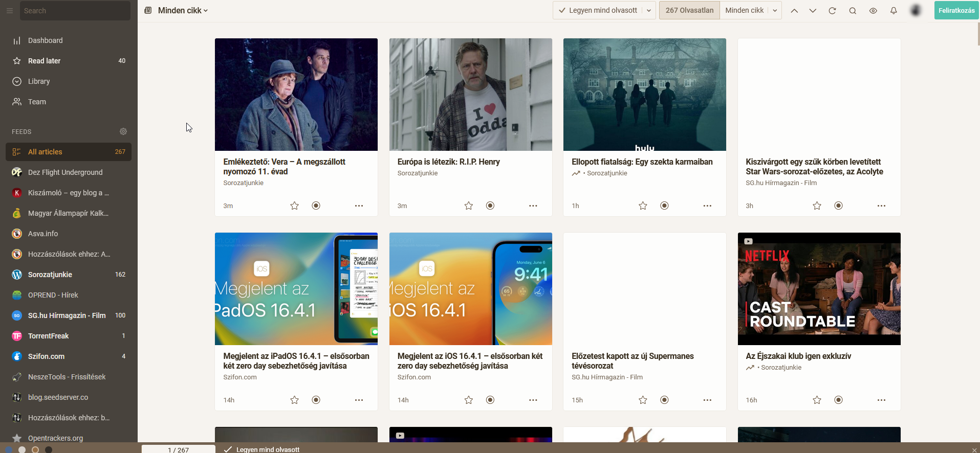Mark R.I.P. Henry article as read
This screenshot has height=453, width=980.
click(490, 206)
